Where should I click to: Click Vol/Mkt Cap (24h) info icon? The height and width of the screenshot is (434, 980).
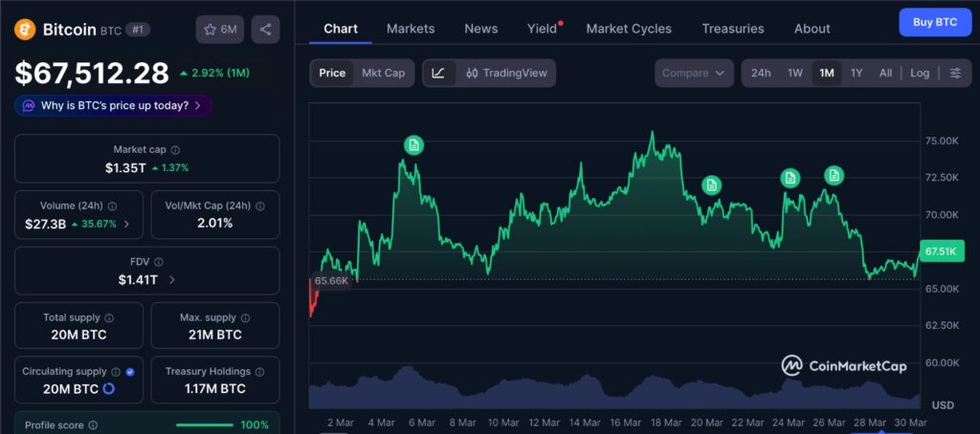point(260,206)
